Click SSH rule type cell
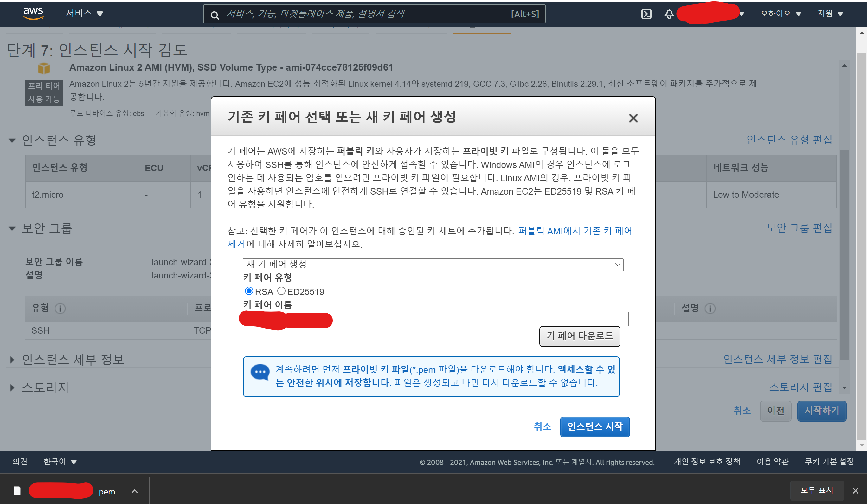The image size is (867, 504). point(40,330)
